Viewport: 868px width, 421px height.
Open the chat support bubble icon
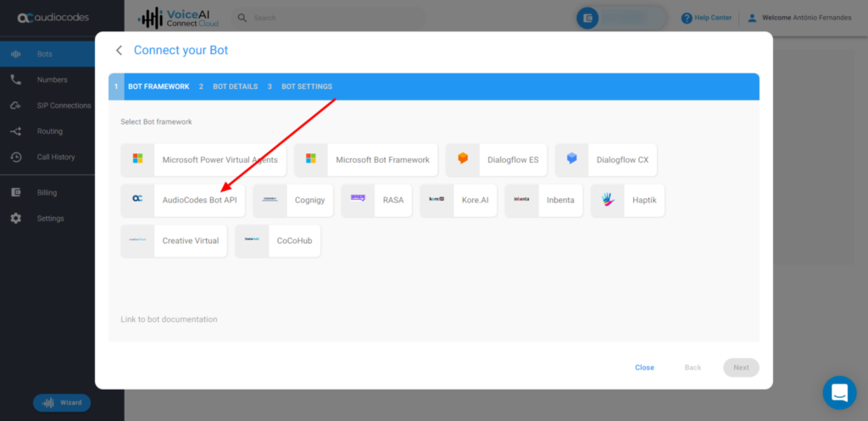pyautogui.click(x=839, y=392)
